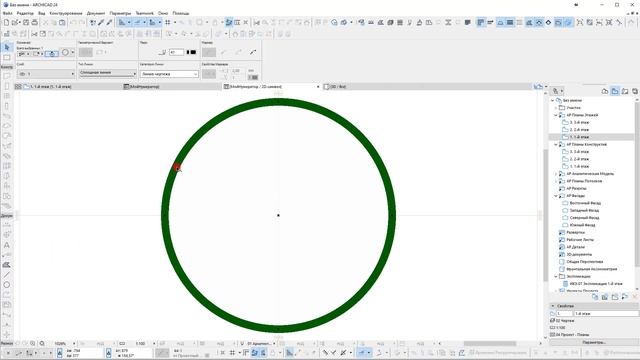This screenshot has height=360, width=640.
Task: Click the New document icon
Action: 7,22
